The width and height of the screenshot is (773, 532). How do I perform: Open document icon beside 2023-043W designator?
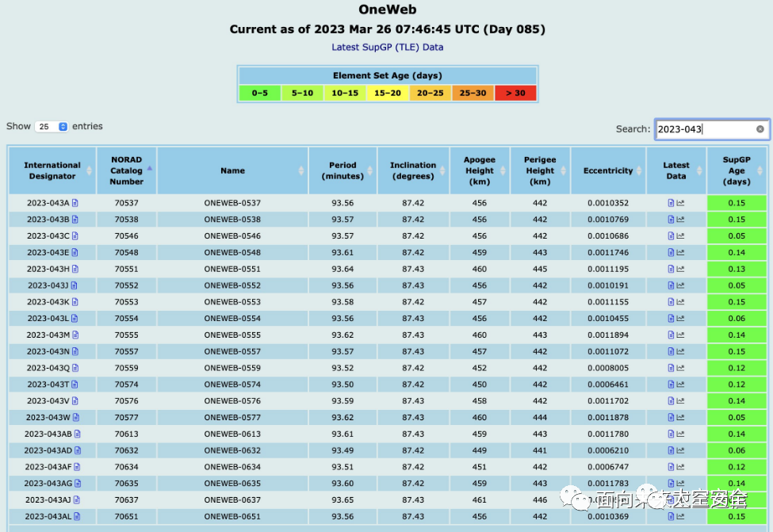coord(76,417)
